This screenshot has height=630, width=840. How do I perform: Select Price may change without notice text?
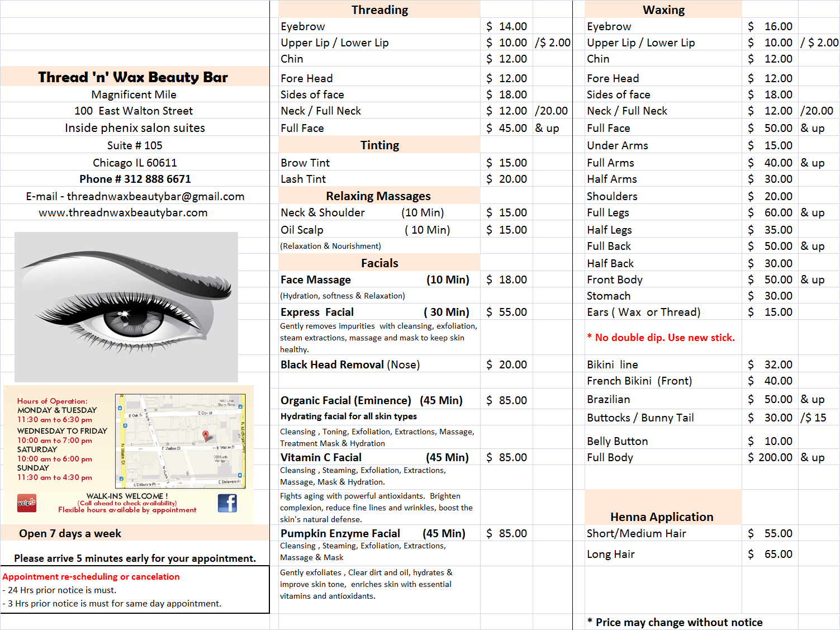[x=675, y=622]
